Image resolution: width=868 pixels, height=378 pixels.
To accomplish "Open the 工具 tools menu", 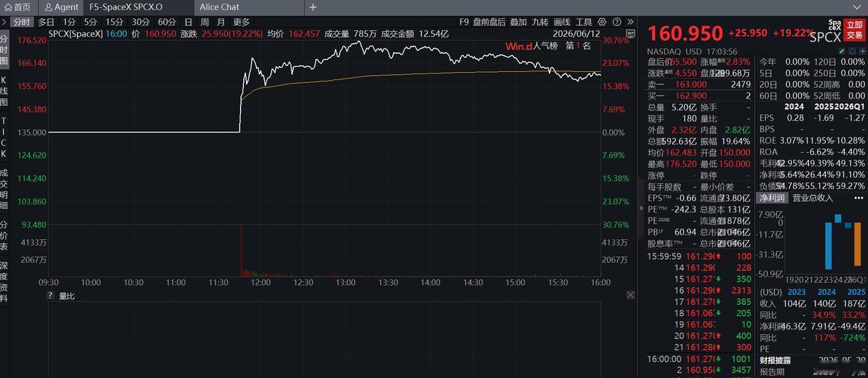I will [x=583, y=22].
